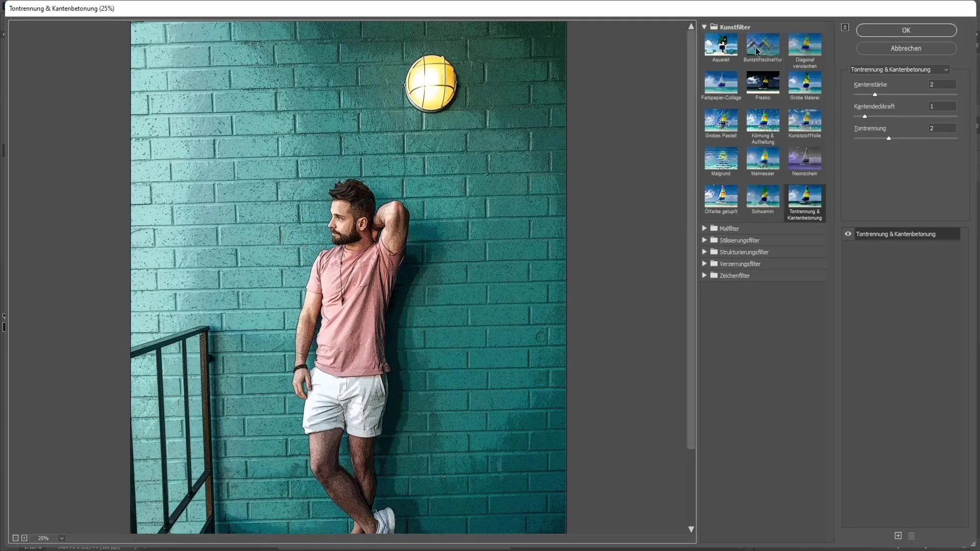Select the Ölfarbe getupft filter thumbnail
Image resolution: width=980 pixels, height=551 pixels.
[721, 196]
